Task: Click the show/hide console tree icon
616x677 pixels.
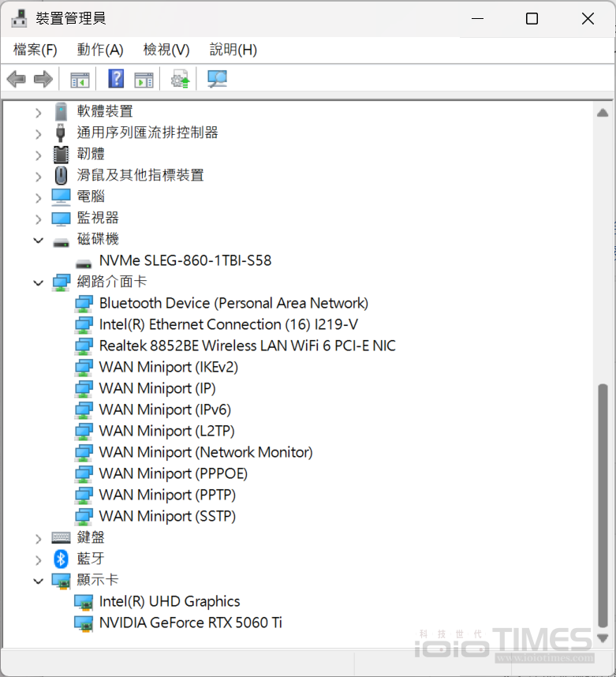Action: (80, 80)
